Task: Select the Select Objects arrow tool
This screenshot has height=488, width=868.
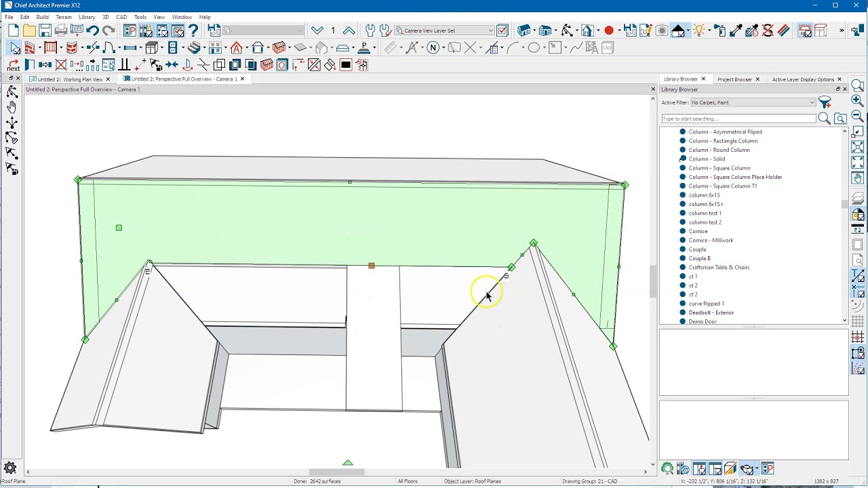Action: (x=14, y=47)
